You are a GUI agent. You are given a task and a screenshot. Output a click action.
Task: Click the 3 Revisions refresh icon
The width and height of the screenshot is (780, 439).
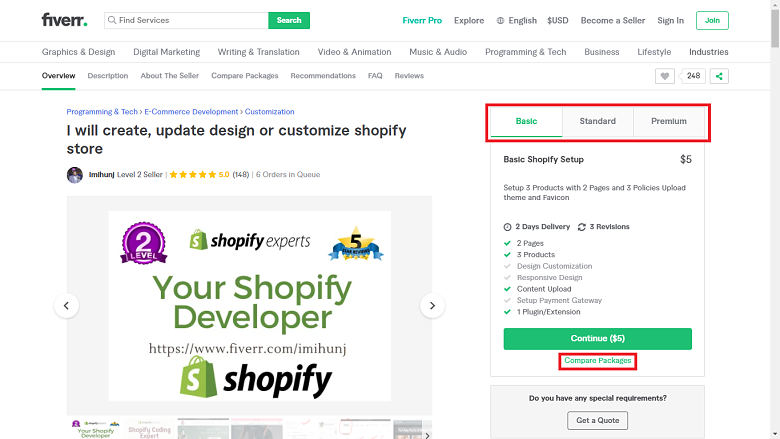[582, 227]
